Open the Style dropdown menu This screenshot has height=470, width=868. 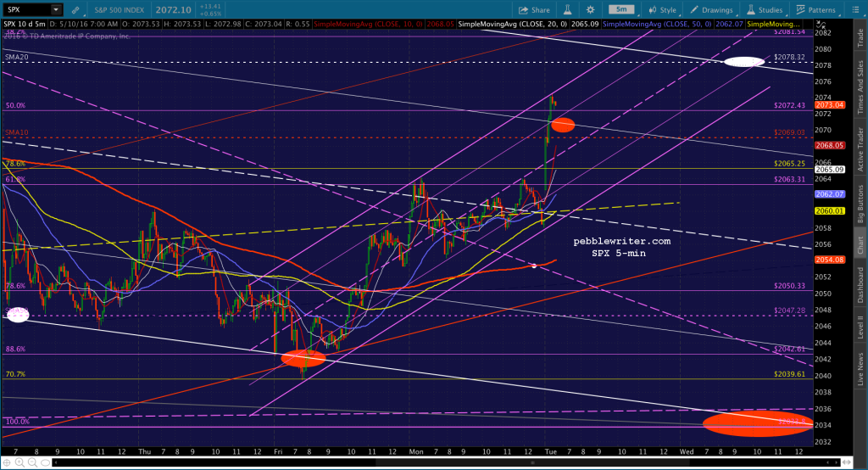663,10
